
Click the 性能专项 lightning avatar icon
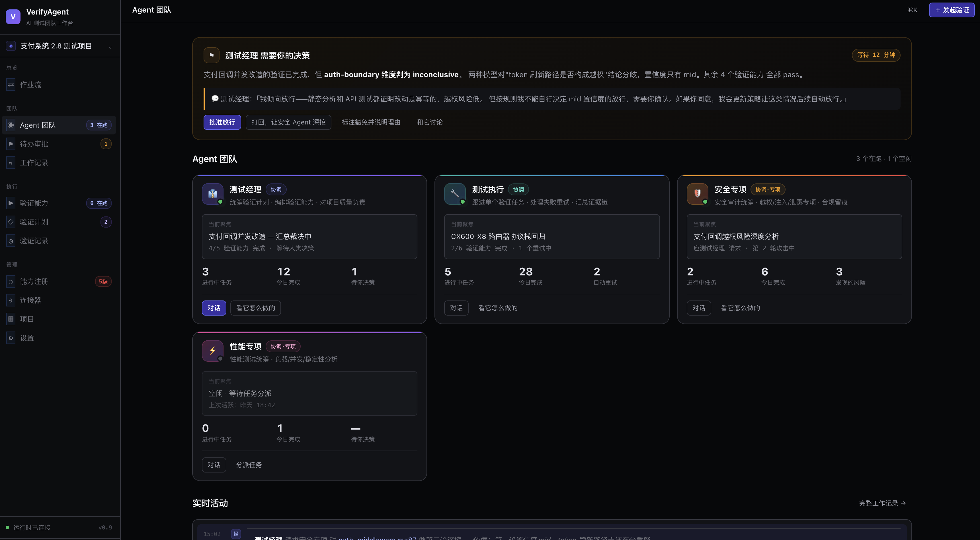pos(213,351)
